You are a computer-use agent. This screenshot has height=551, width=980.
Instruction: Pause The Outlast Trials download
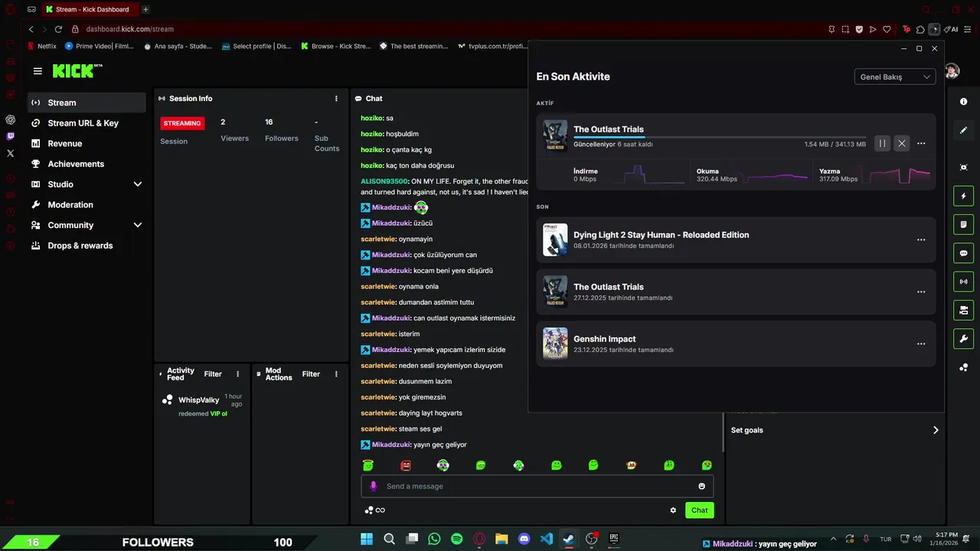coord(882,143)
